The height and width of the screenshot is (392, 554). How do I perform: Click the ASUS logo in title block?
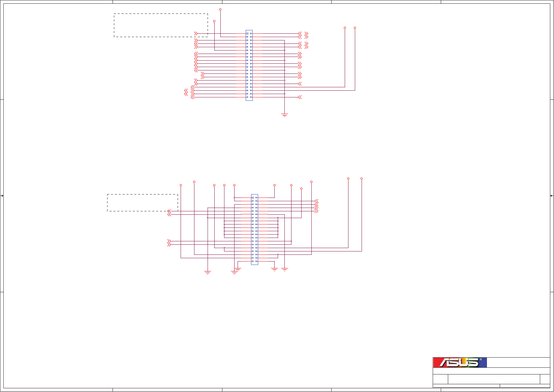[x=460, y=362]
